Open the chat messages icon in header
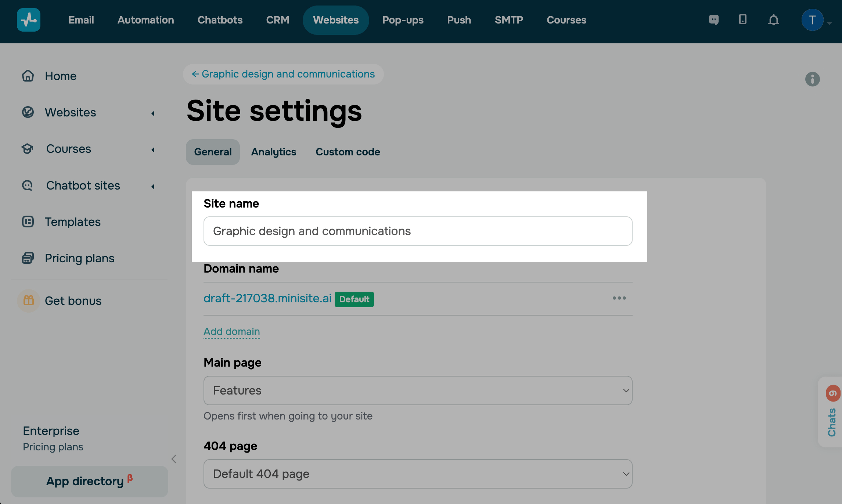This screenshot has height=504, width=842. (713, 19)
